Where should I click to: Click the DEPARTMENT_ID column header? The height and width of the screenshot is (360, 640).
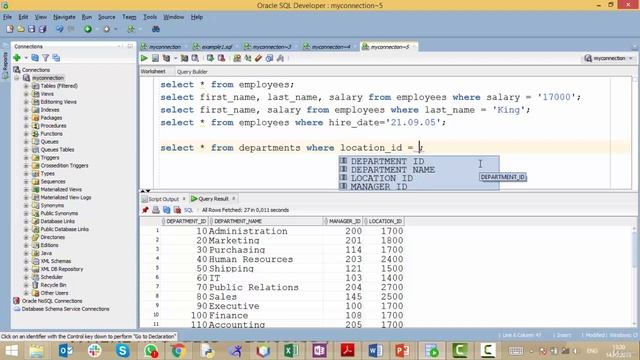(186, 221)
